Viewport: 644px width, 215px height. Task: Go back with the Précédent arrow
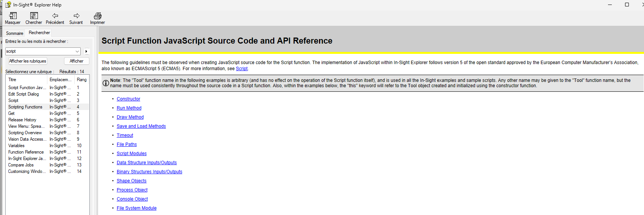pyautogui.click(x=55, y=16)
